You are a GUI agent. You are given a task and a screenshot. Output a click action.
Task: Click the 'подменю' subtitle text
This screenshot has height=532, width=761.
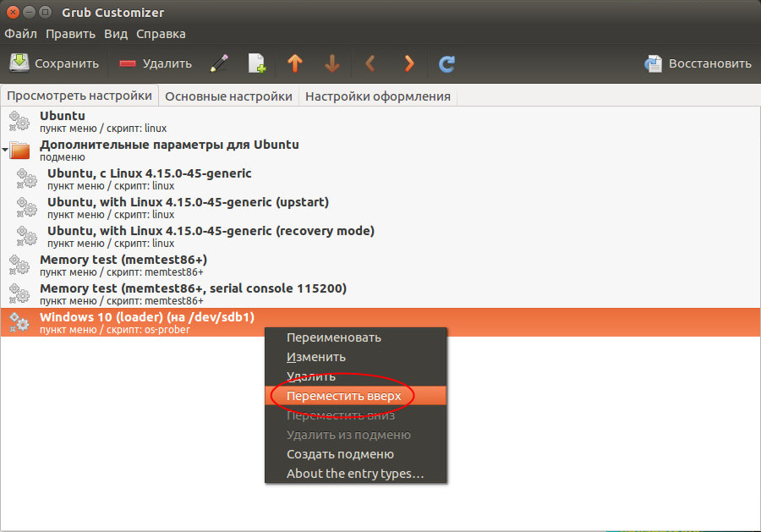tap(62, 157)
